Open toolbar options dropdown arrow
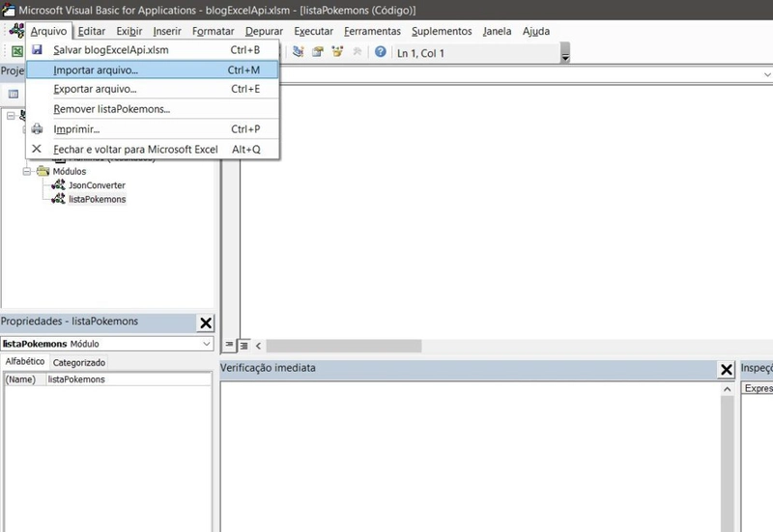Image resolution: width=773 pixels, height=532 pixels. (x=565, y=53)
